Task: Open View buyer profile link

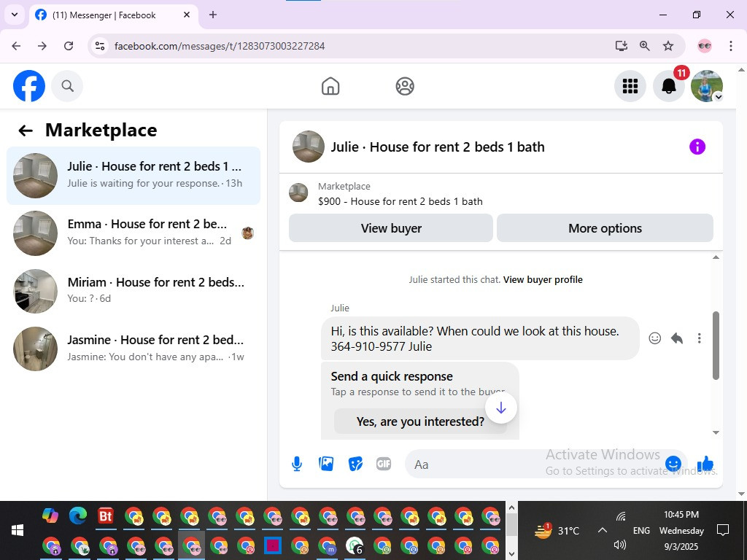Action: [543, 279]
